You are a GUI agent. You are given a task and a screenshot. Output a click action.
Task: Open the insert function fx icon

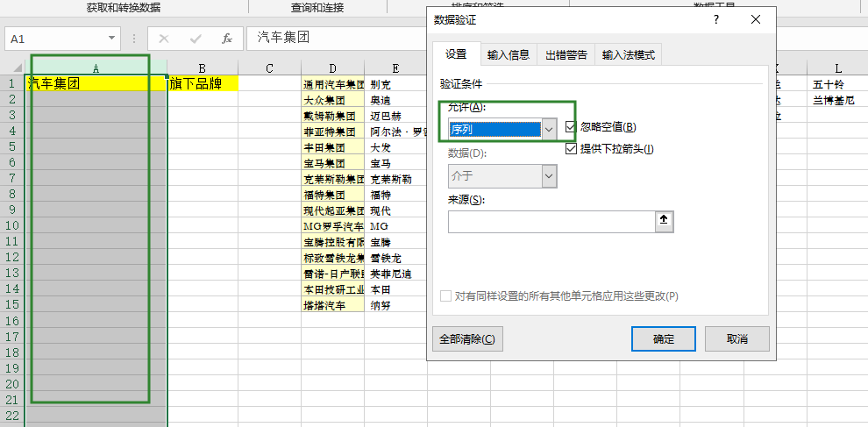click(x=227, y=39)
